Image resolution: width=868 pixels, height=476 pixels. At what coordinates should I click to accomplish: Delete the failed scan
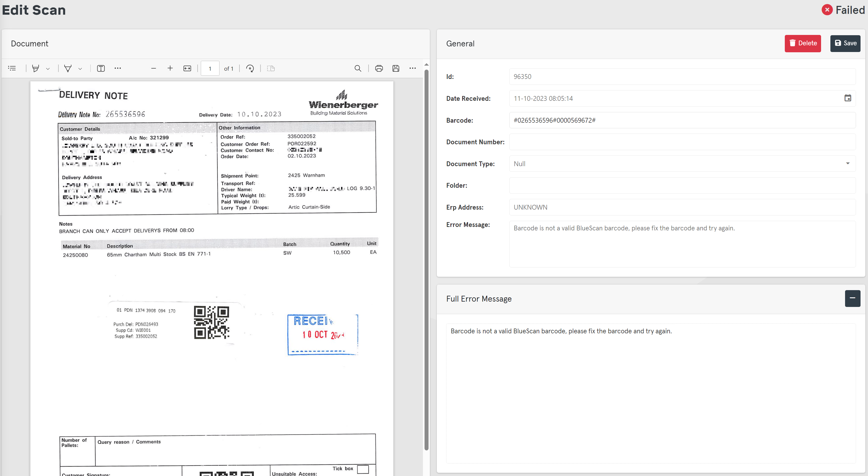point(803,43)
